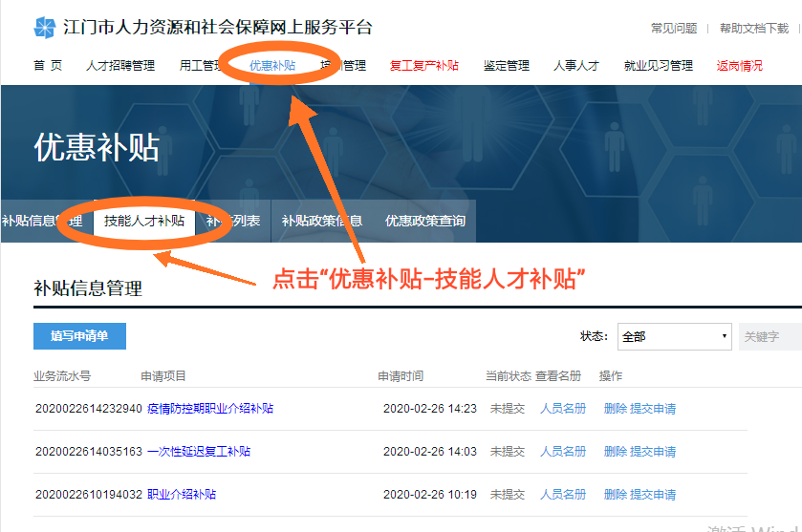
Task: Click 删除 in 职业介绍补贴 row
Action: click(x=616, y=494)
